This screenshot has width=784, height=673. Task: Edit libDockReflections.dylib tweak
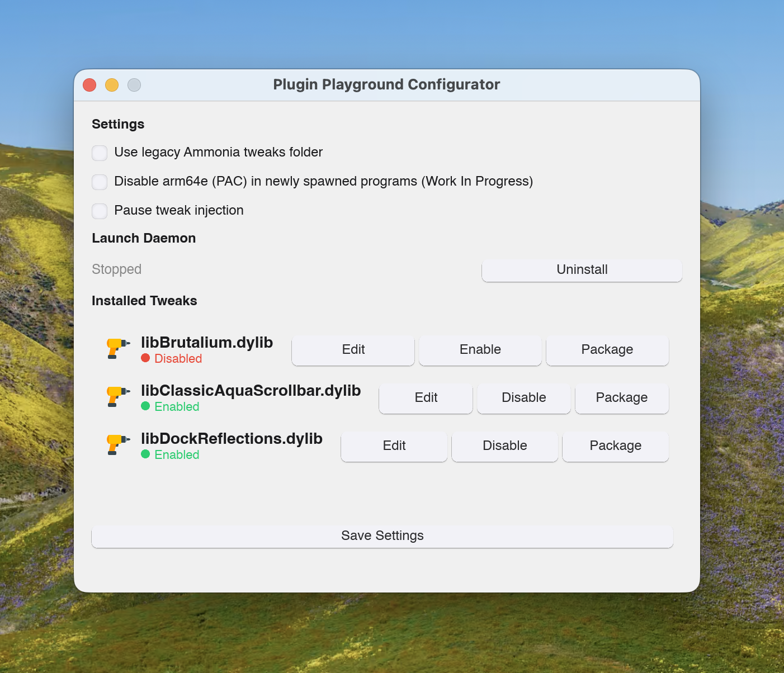[394, 446]
